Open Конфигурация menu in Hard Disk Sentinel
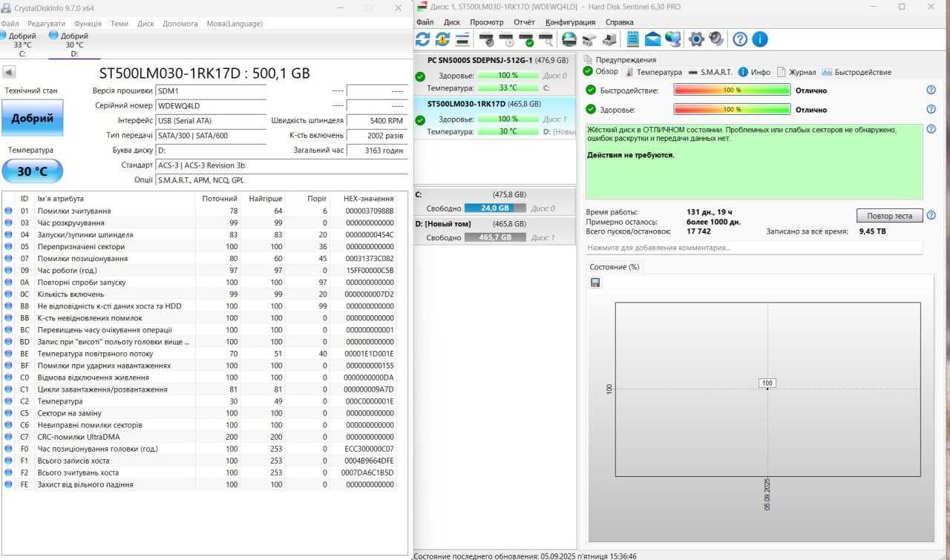The width and height of the screenshot is (950, 560). (x=571, y=22)
